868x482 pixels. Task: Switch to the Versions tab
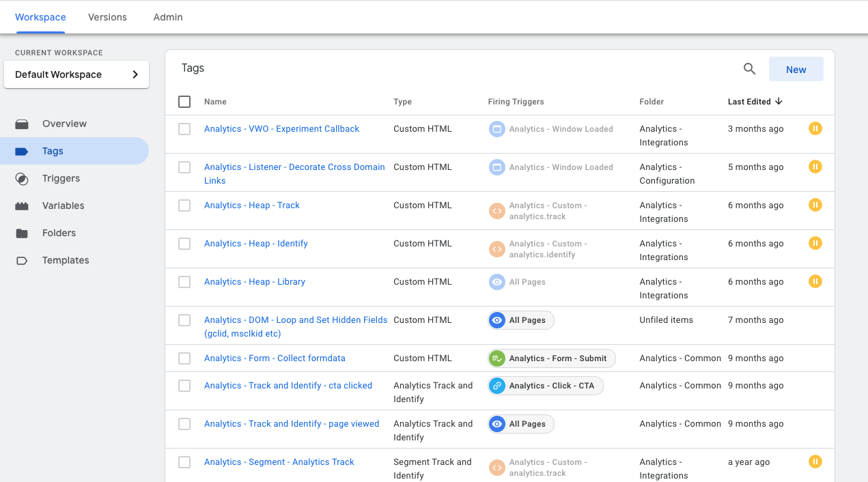point(107,17)
